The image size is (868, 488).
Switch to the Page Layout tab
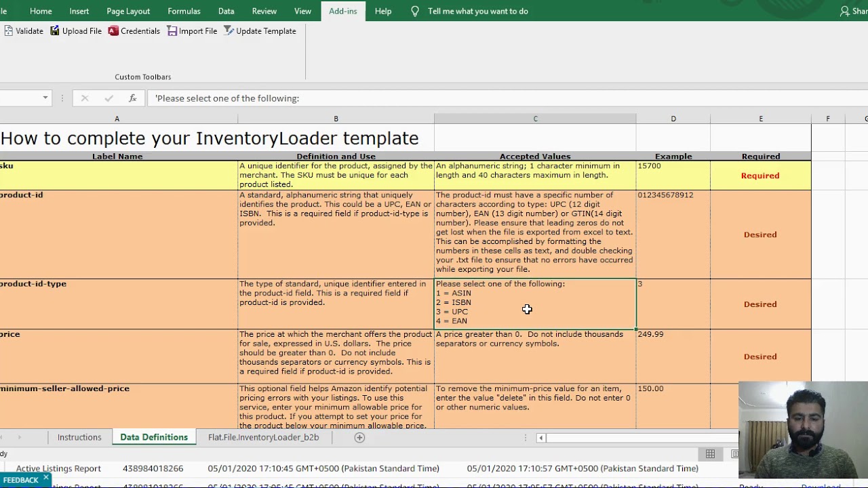click(128, 11)
